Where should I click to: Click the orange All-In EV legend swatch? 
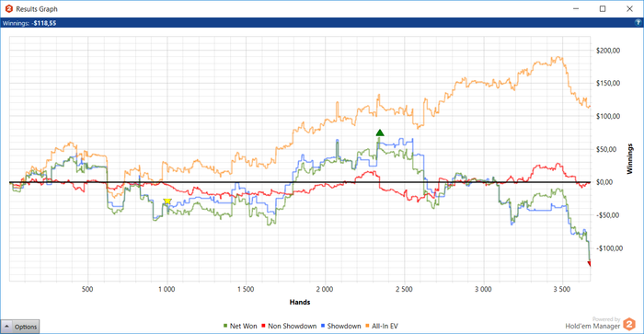[x=367, y=327]
